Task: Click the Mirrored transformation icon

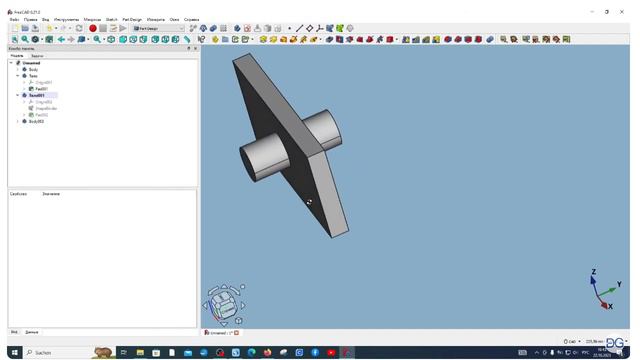Action: (x=406, y=39)
